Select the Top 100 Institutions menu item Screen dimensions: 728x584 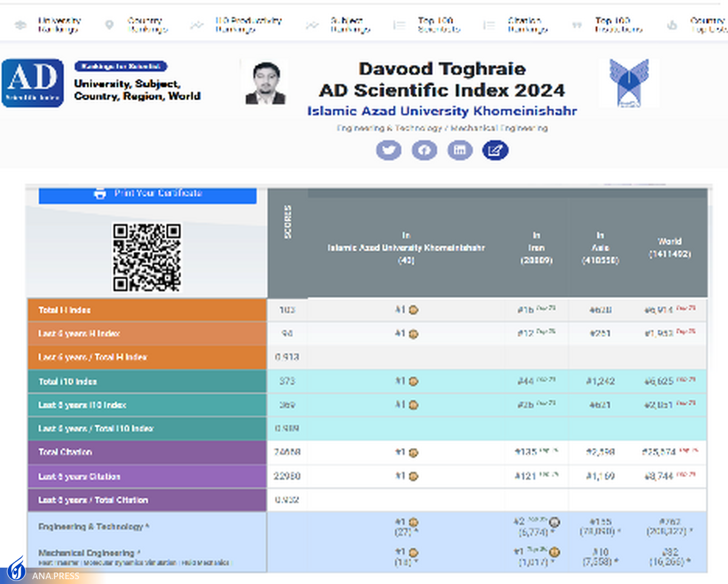tap(618, 25)
